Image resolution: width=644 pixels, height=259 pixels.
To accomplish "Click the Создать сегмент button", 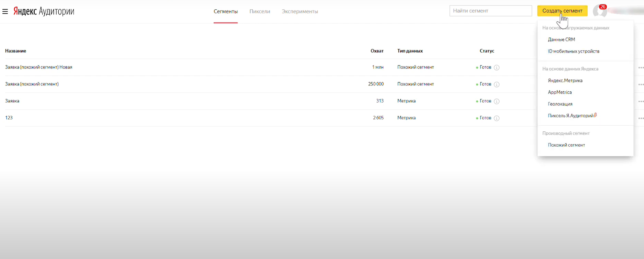I will 562,11.
